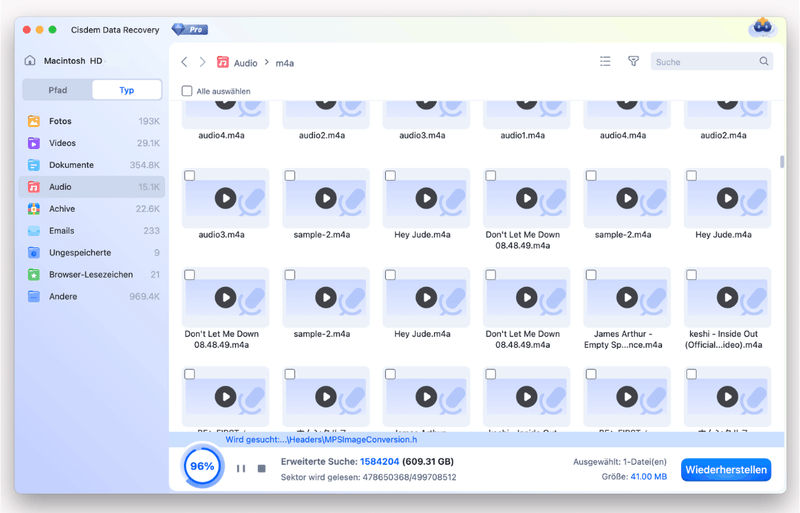Click the search magnifier icon
Viewport: 800px width, 513px height.
(x=764, y=62)
